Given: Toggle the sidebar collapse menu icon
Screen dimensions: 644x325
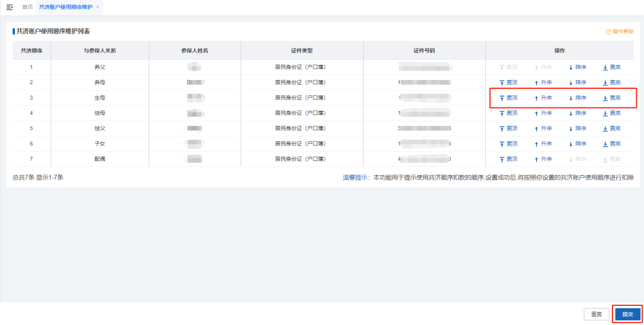Looking at the screenshot, I should click(9, 7).
